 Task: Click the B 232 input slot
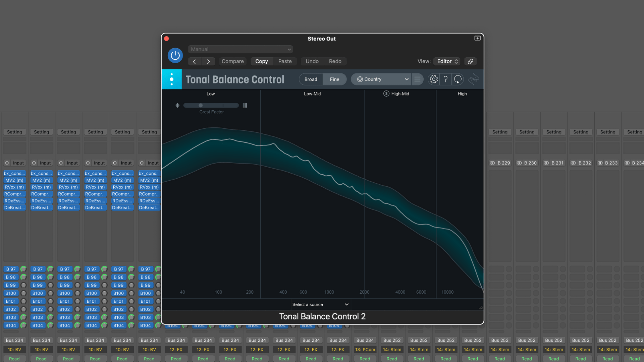pos(584,163)
